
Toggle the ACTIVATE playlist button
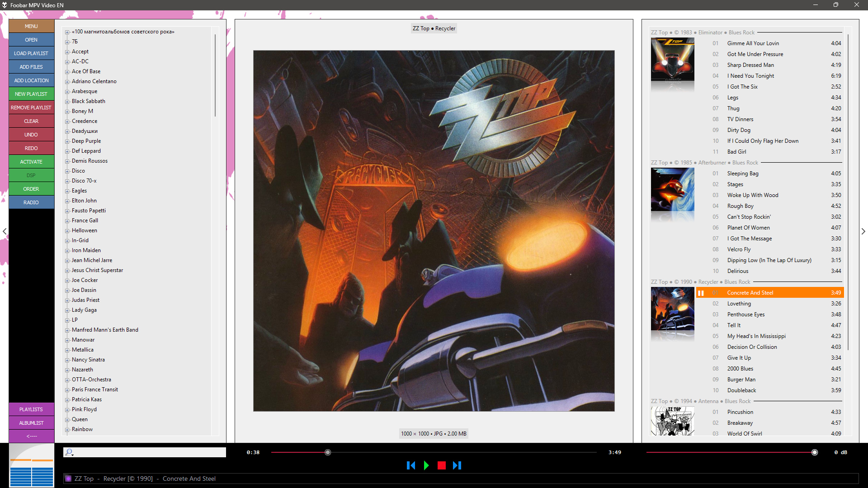(31, 162)
